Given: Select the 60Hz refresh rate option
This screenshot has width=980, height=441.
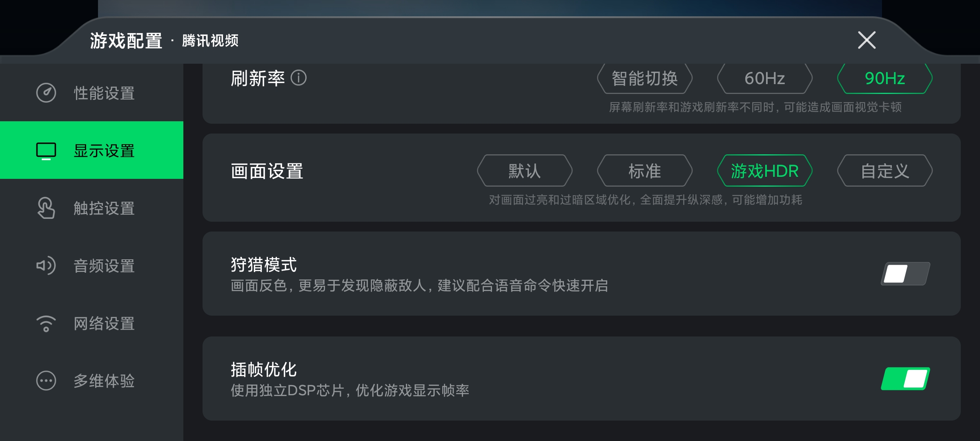Looking at the screenshot, I should click(765, 78).
